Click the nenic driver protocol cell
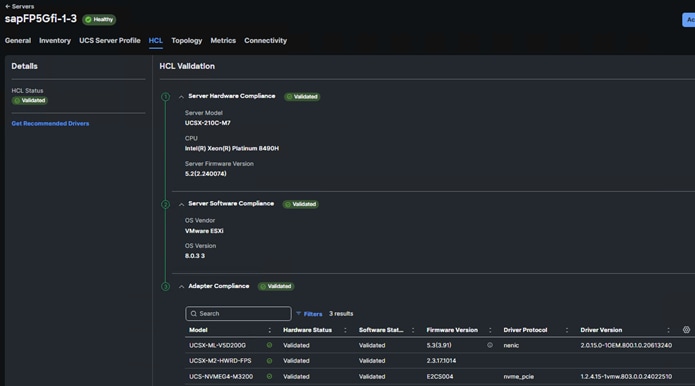695x386 pixels. coord(511,345)
